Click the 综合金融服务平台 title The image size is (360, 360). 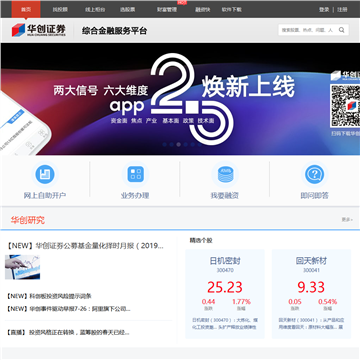point(114,31)
